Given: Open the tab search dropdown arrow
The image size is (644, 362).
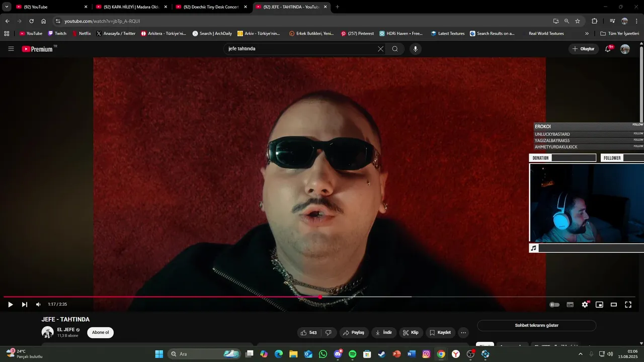Looking at the screenshot, I should 7,7.
